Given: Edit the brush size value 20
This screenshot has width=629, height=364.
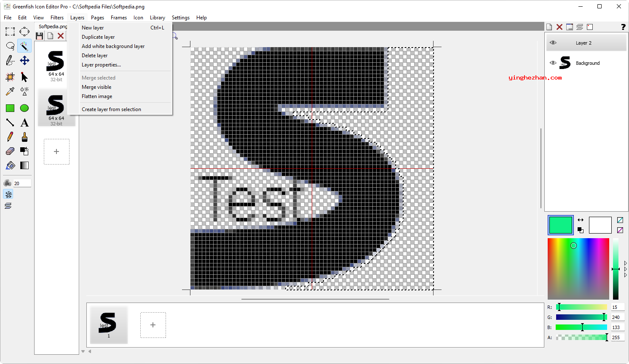Looking at the screenshot, I should pos(22,183).
